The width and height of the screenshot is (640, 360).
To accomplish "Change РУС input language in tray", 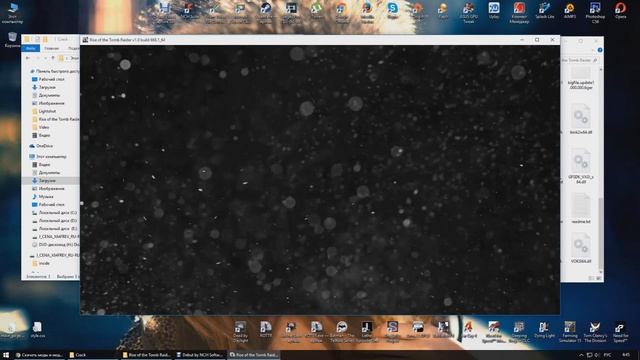I will 608,355.
